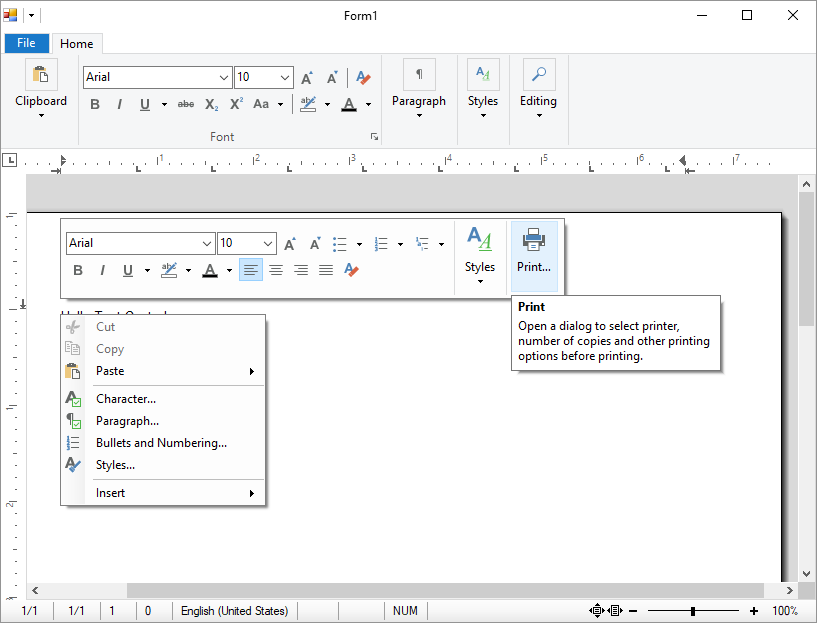Toggle Align Left in the mini toolbar
817x623 pixels.
(251, 270)
